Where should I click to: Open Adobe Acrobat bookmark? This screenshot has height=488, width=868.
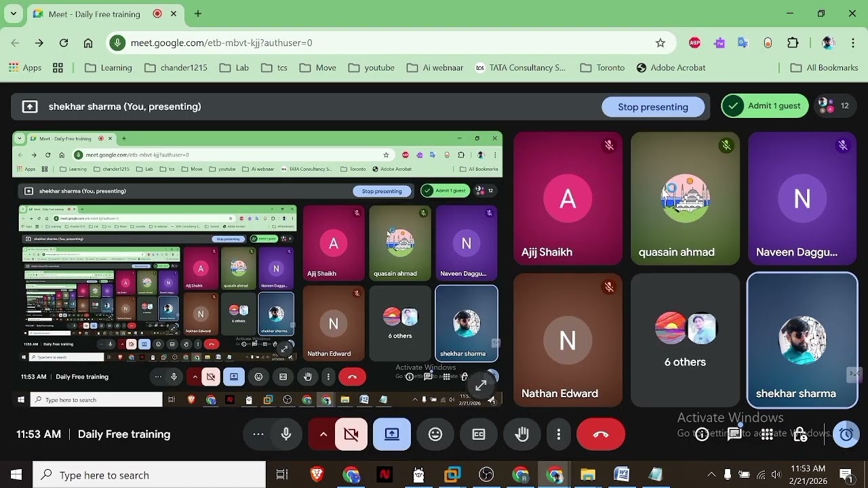click(x=671, y=68)
